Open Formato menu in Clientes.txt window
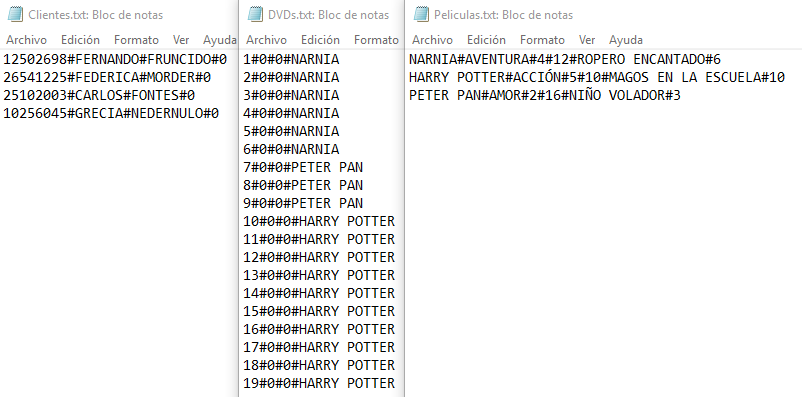This screenshot has height=397, width=802. coord(136,40)
